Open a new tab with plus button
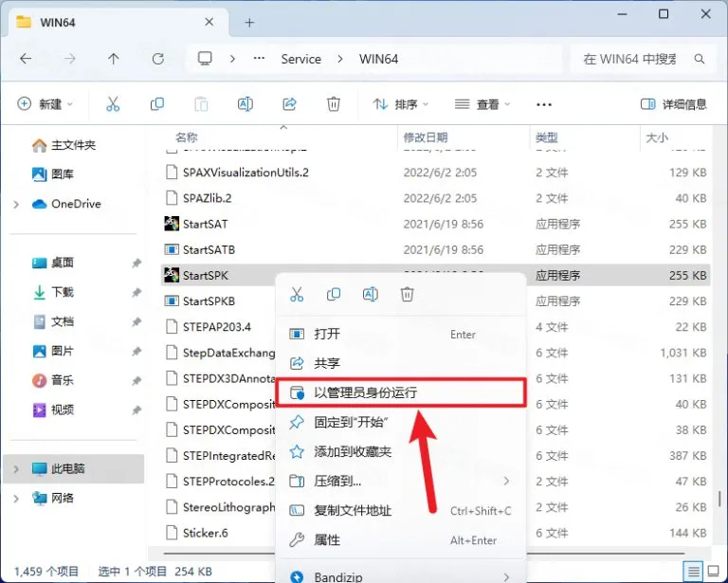The height and width of the screenshot is (583, 728). click(x=249, y=23)
